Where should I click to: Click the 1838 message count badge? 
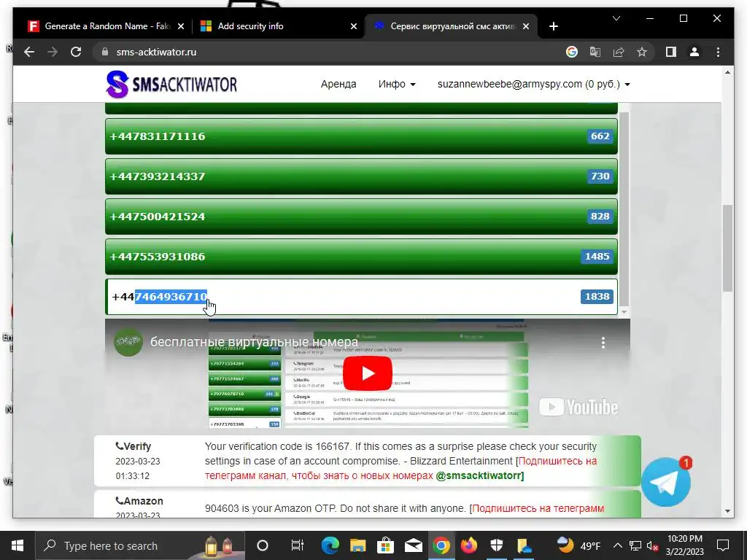point(597,296)
